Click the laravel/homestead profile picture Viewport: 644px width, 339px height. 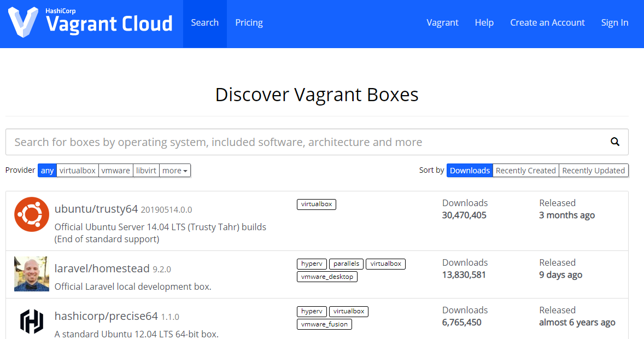pos(31,274)
